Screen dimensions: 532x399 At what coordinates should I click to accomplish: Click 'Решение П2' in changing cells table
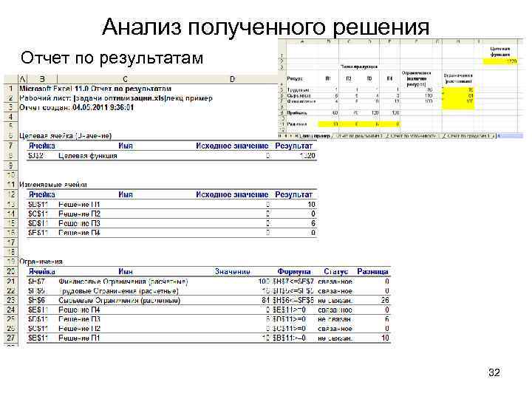[79, 214]
